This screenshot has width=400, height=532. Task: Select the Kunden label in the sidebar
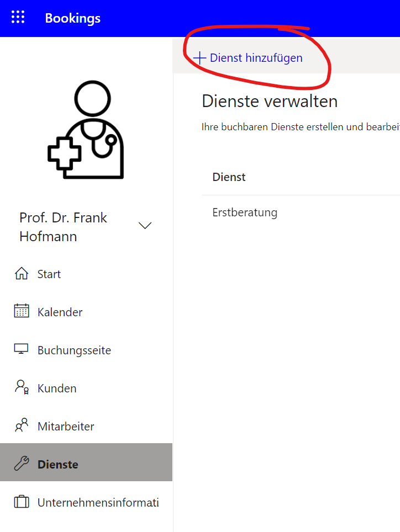(57, 389)
